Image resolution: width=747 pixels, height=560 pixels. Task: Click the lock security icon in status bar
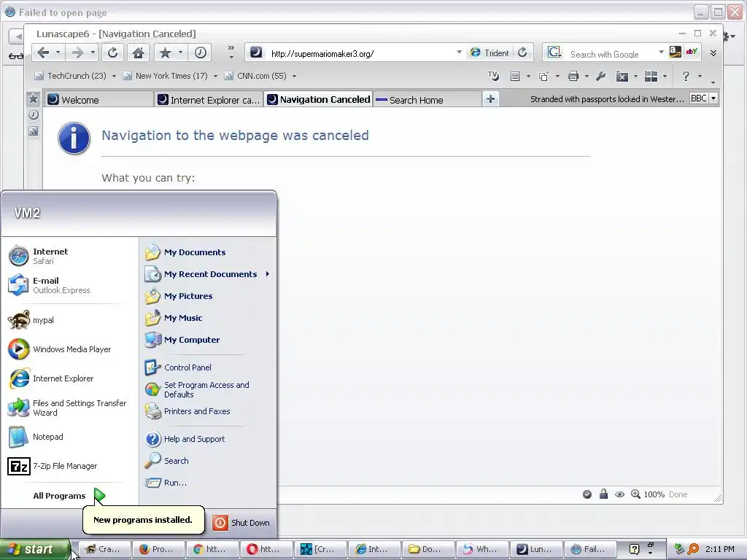click(603, 494)
